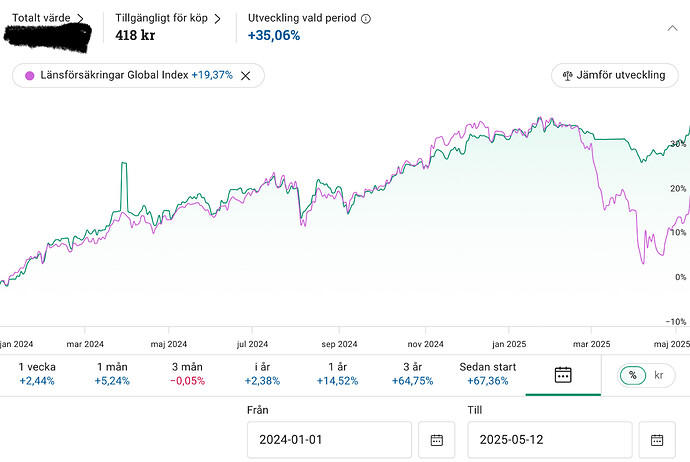The image size is (690, 462).
Task: Open Tillgängligt för köp arrow
Action: point(215,18)
